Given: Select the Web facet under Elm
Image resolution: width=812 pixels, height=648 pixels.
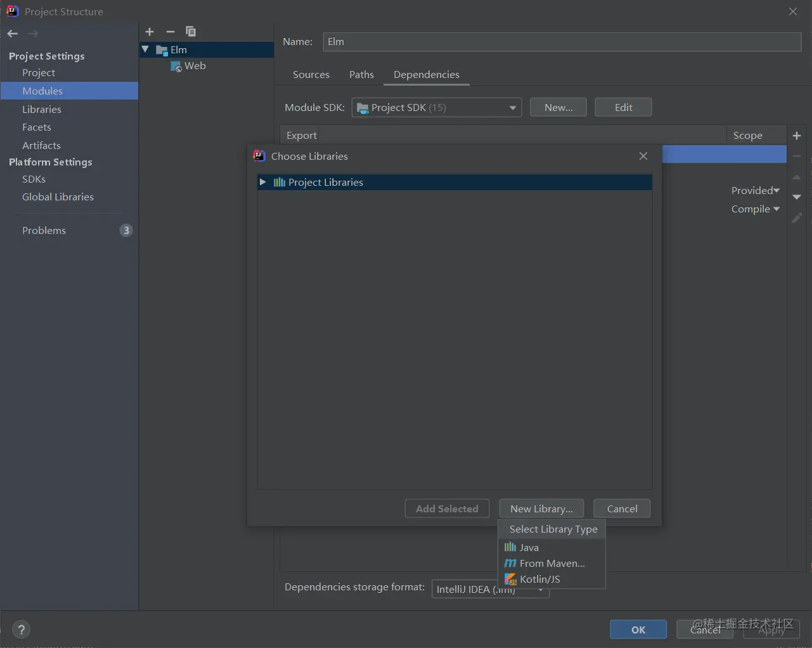Looking at the screenshot, I should (188, 66).
